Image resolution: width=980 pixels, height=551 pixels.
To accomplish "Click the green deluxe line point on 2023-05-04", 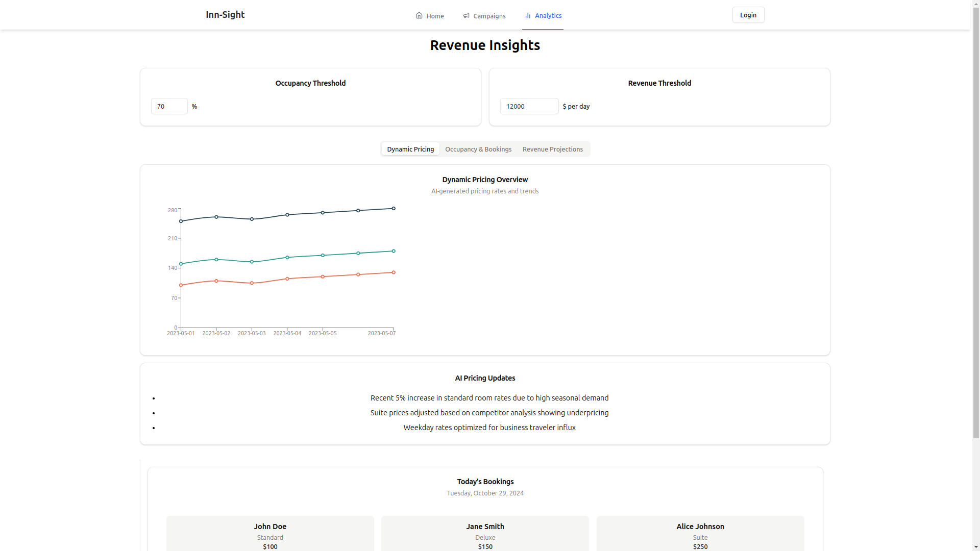I will click(x=287, y=258).
